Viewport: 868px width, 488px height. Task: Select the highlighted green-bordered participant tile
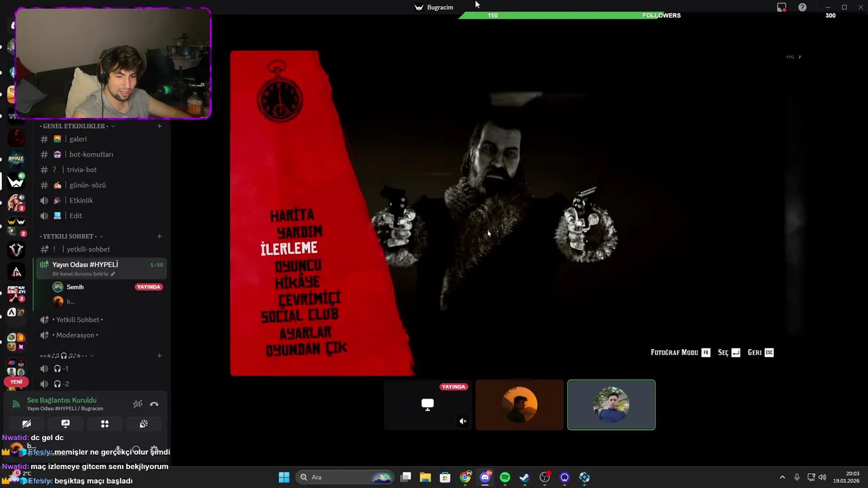click(611, 405)
